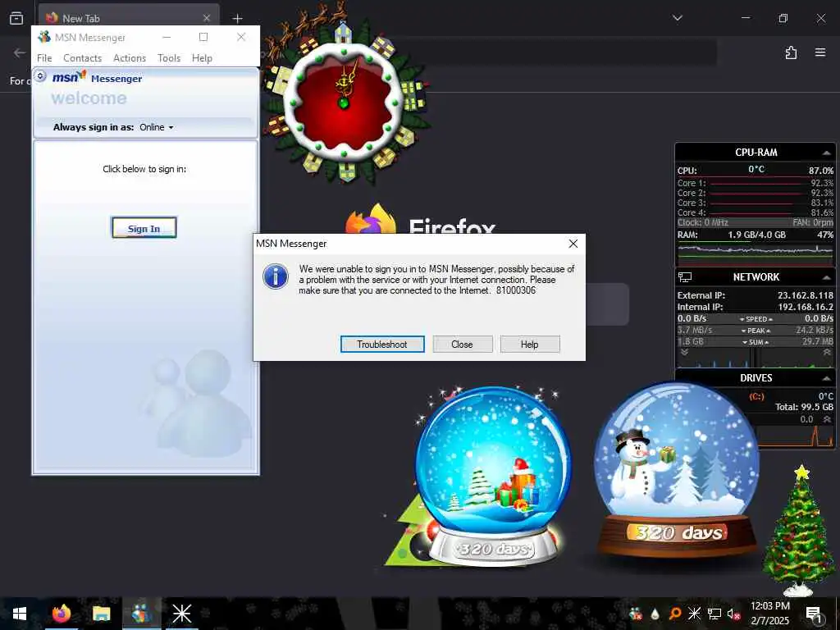This screenshot has height=630, width=840.
Task: Open the Windows Start menu
Action: pyautogui.click(x=20, y=614)
